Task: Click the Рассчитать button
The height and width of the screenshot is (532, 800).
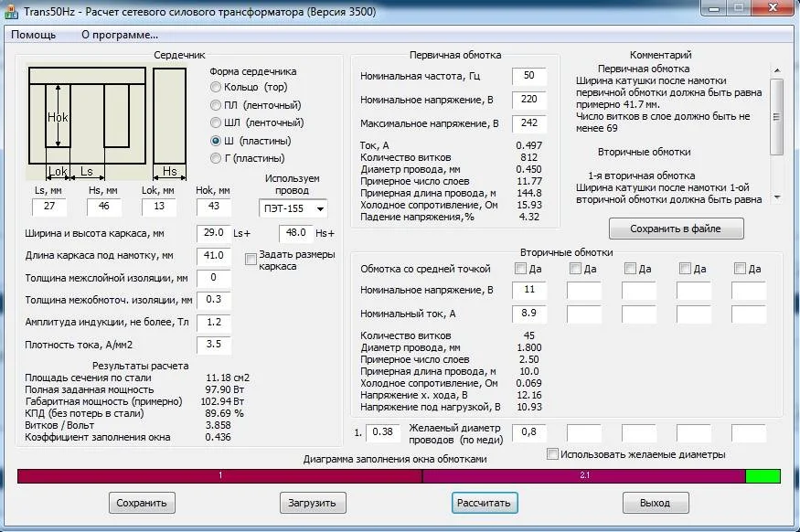Action: (x=485, y=503)
